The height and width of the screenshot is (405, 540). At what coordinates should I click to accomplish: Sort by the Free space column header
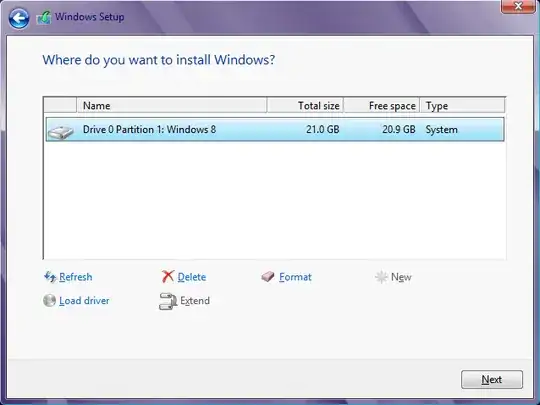(x=382, y=105)
